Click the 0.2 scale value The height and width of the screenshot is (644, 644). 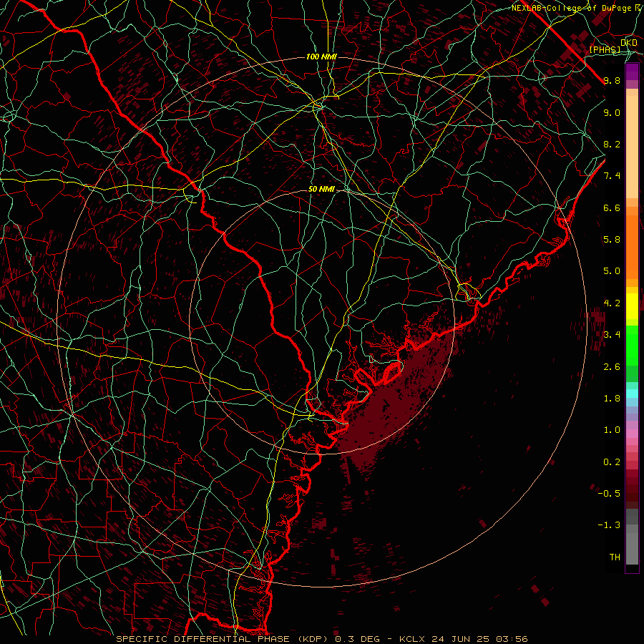(x=612, y=462)
